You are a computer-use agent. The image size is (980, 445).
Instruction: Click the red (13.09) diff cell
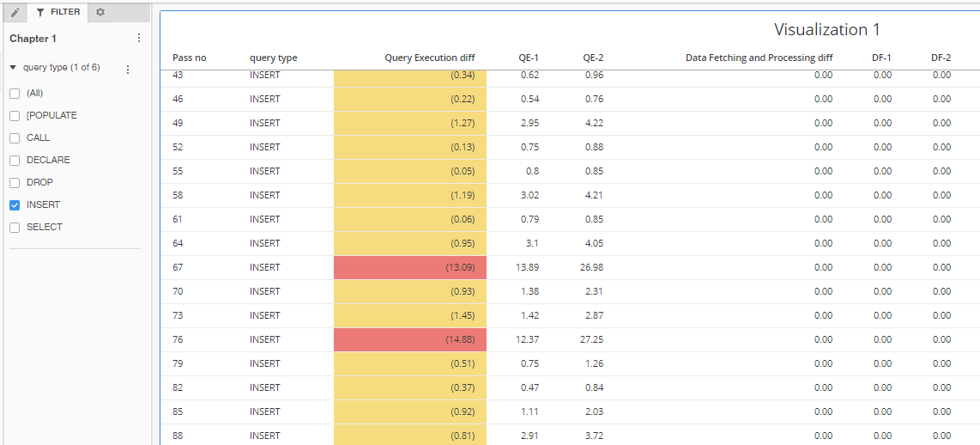(x=410, y=267)
